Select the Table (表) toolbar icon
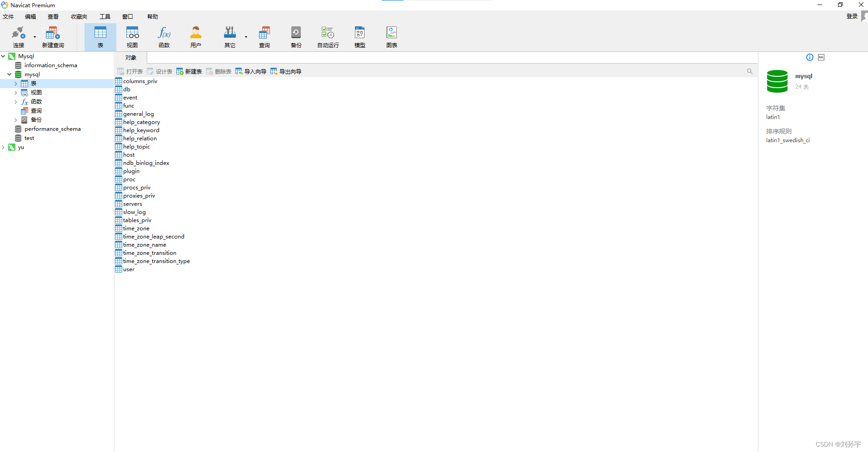Image resolution: width=868 pixels, height=452 pixels. pos(100,37)
